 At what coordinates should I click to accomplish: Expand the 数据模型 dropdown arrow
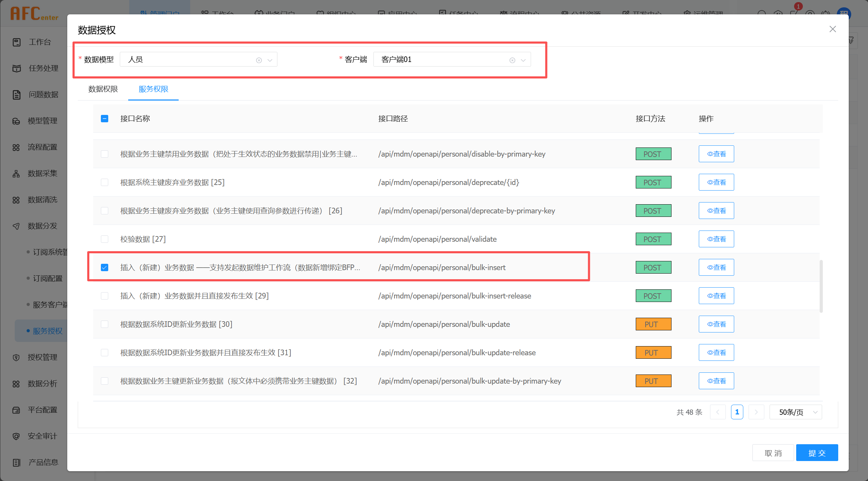point(270,60)
